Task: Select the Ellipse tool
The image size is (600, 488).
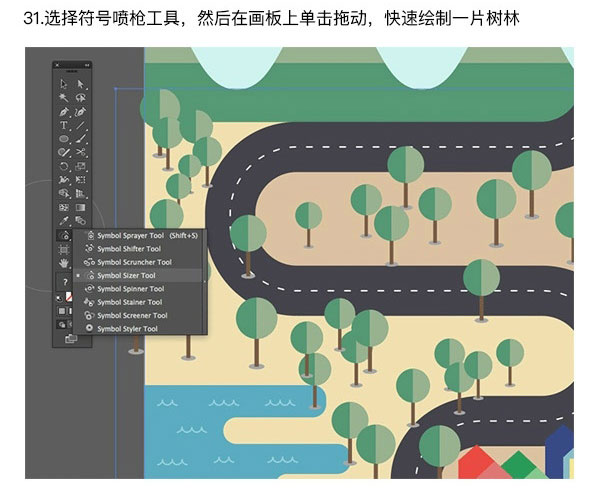Action: pyautogui.click(x=64, y=139)
